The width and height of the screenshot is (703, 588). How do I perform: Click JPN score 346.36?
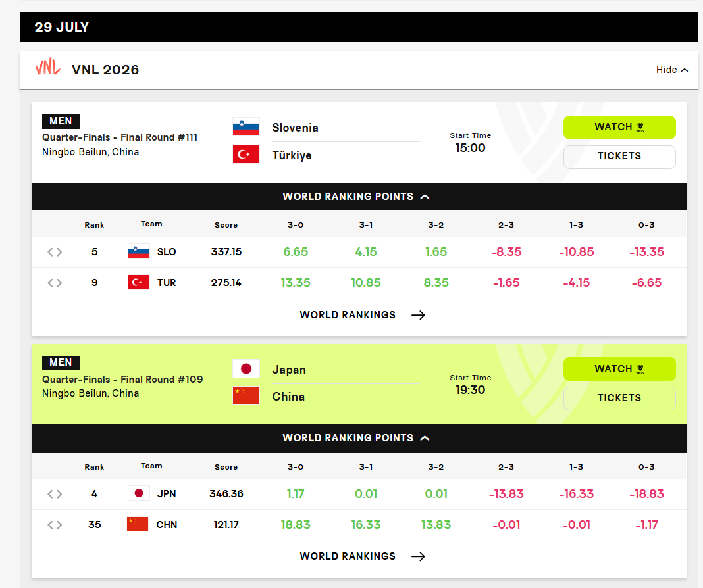coord(226,493)
